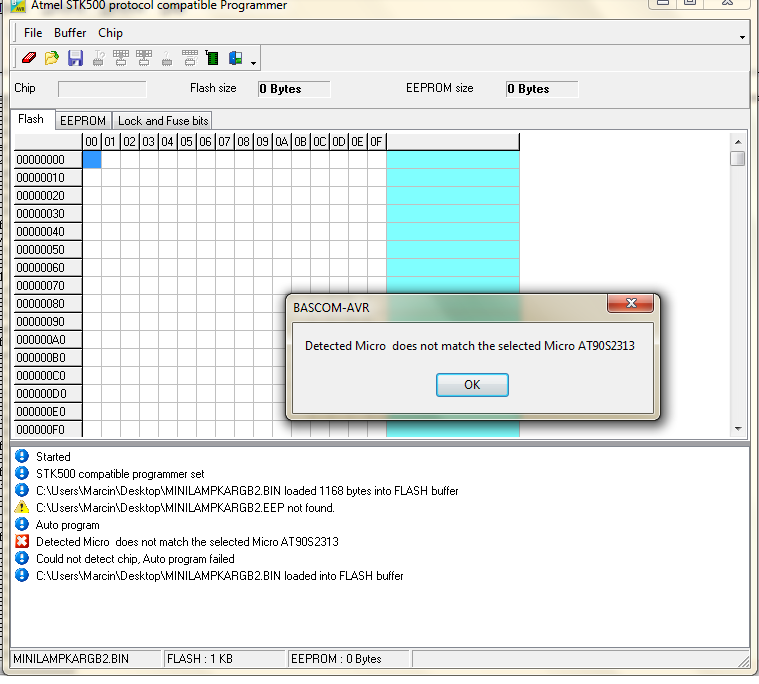
Task: Click the Flash size 0 Bytes field
Action: click(294, 89)
